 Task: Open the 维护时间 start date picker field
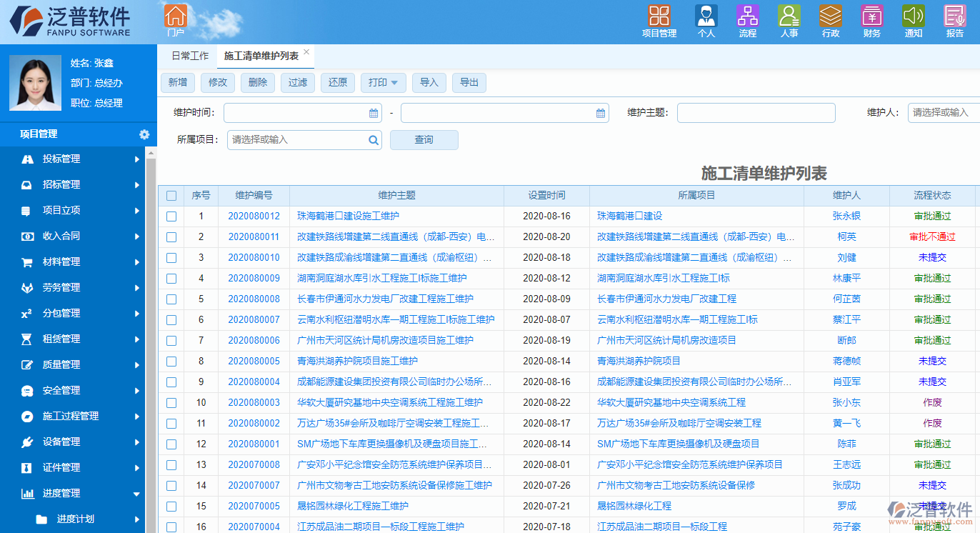coord(300,112)
